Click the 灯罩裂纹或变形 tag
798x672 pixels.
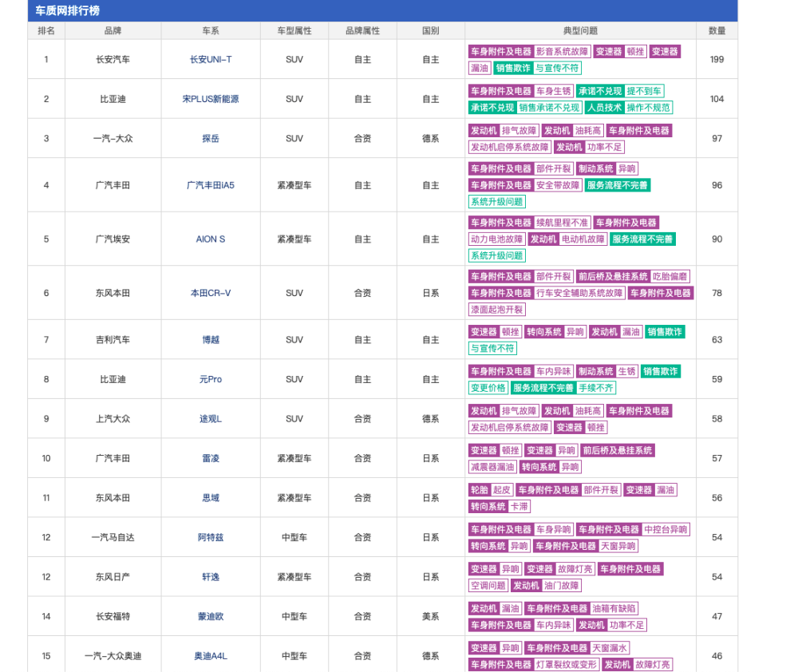[567, 665]
